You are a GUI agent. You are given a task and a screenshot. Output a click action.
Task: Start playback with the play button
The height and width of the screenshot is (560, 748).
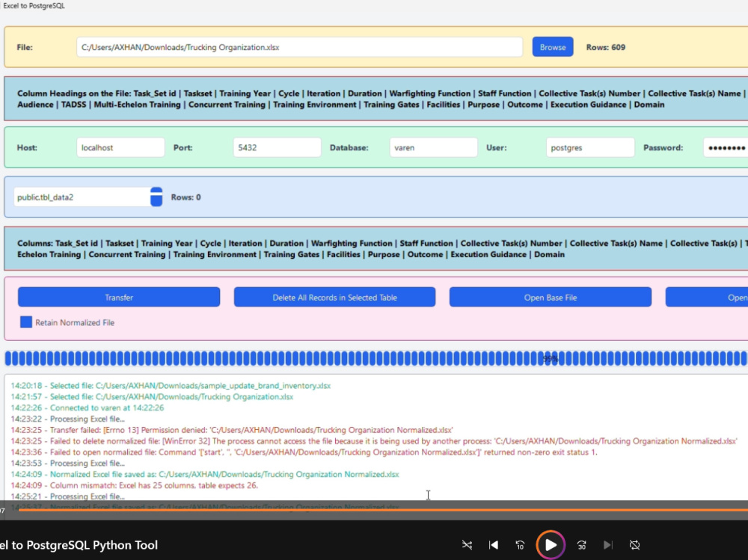click(x=551, y=545)
